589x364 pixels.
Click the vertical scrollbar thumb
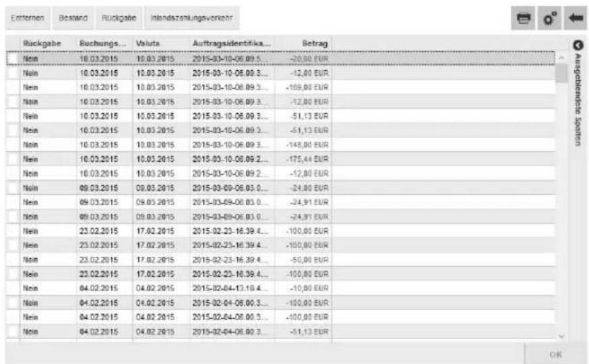561,73
